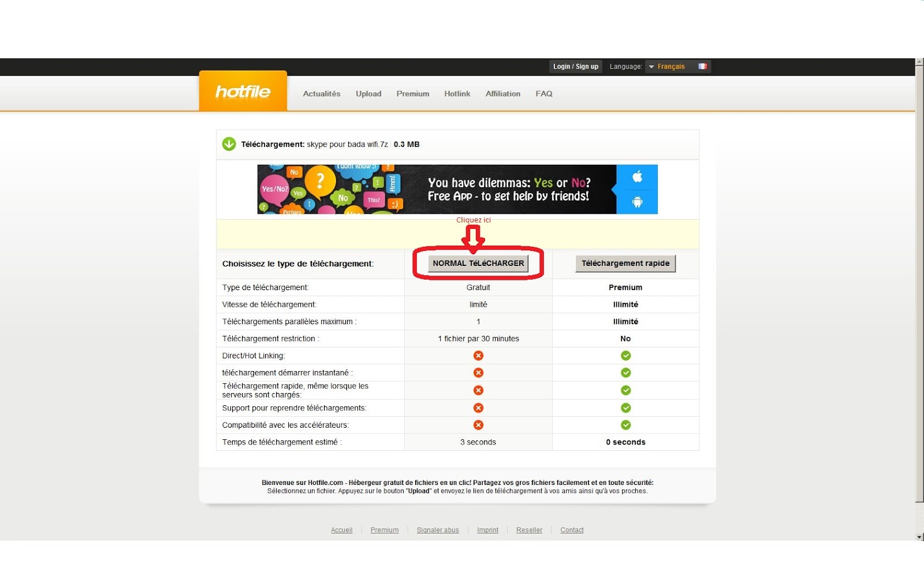Click red cross for Compatibilité avec les accélérateurs

(478, 425)
